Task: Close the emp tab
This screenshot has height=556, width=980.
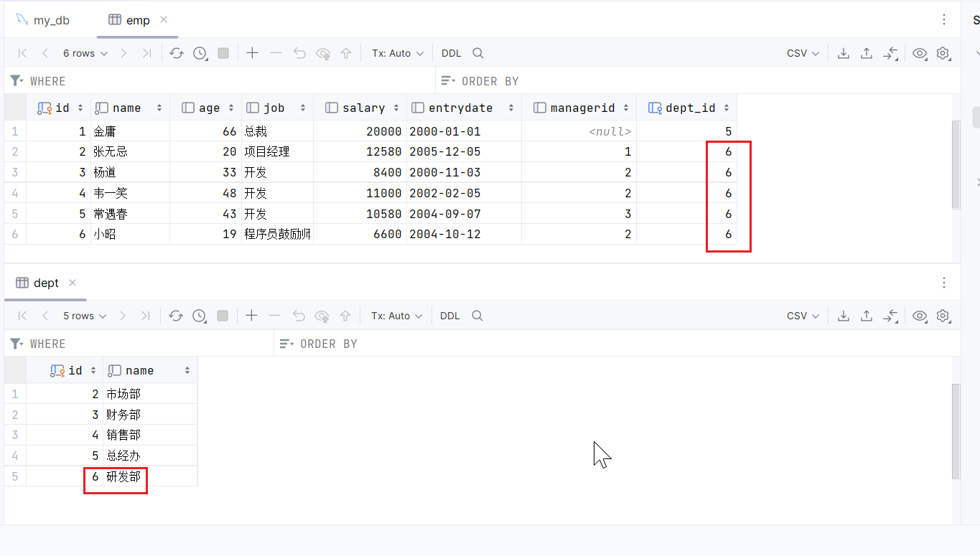Action: click(x=164, y=19)
